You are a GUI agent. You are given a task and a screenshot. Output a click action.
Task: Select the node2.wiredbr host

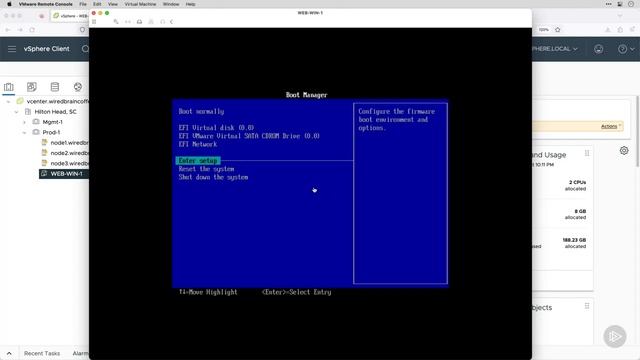69,153
